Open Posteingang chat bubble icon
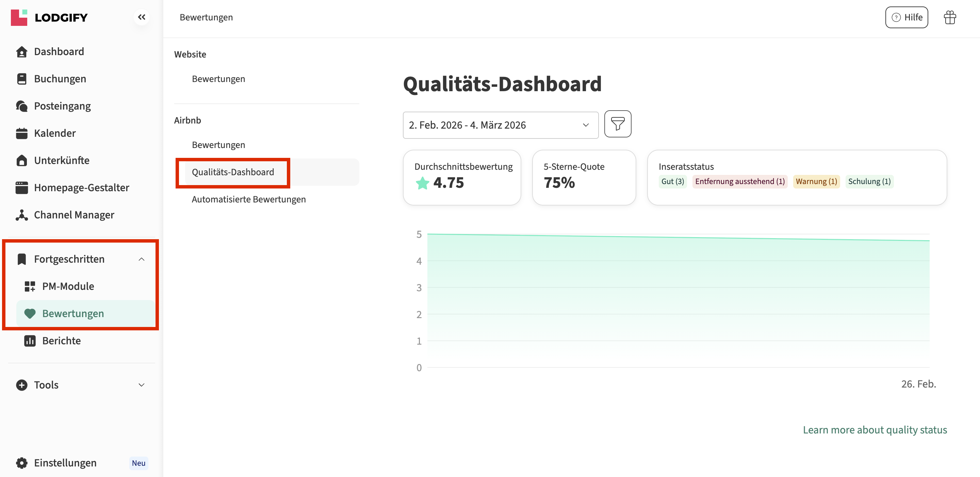Viewport: 980px width, 477px height. [22, 106]
